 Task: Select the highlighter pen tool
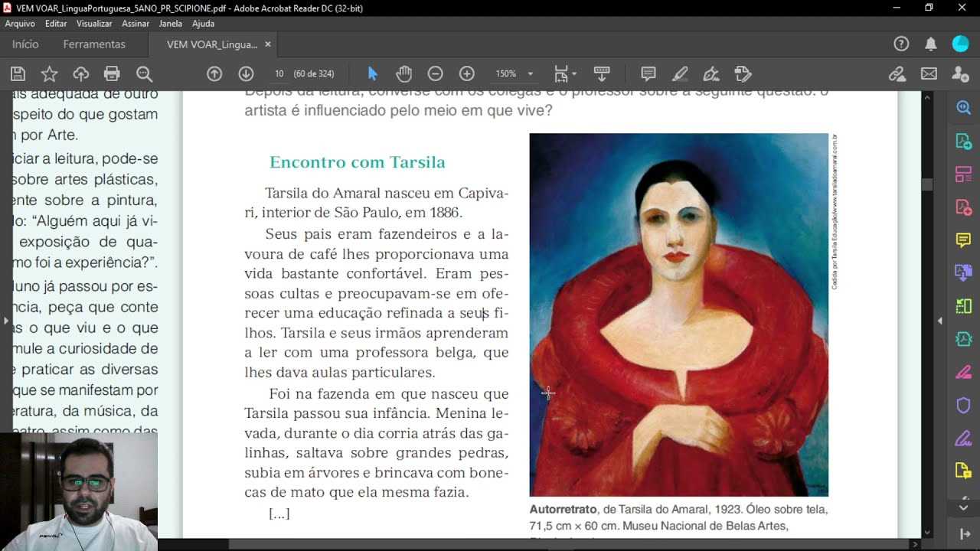coord(680,73)
